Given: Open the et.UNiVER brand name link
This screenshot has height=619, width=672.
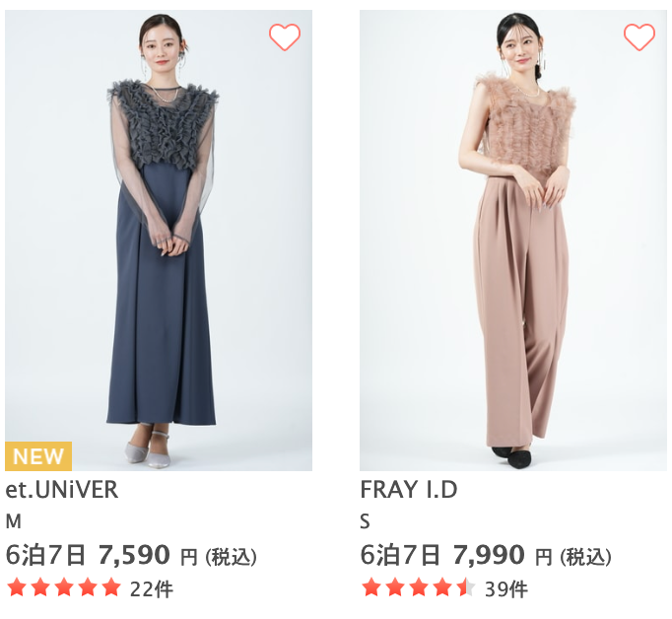Looking at the screenshot, I should point(62,490).
